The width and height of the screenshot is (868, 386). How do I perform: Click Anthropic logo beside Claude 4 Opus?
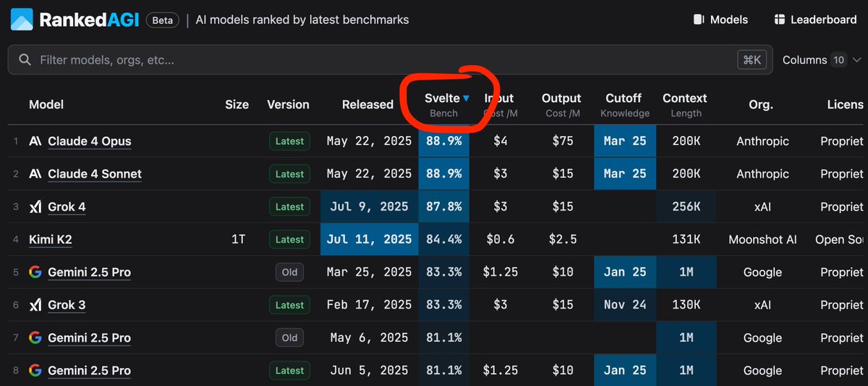click(35, 141)
